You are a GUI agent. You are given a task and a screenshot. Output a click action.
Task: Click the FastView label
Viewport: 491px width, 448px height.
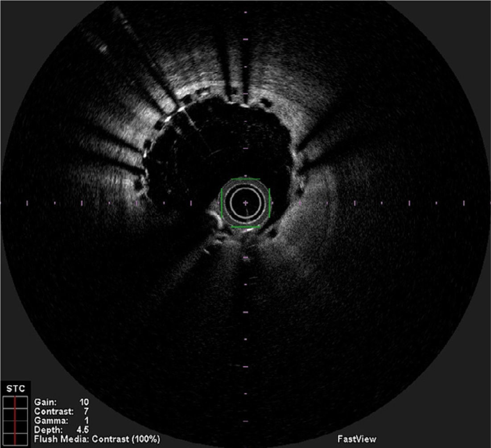[x=356, y=440]
